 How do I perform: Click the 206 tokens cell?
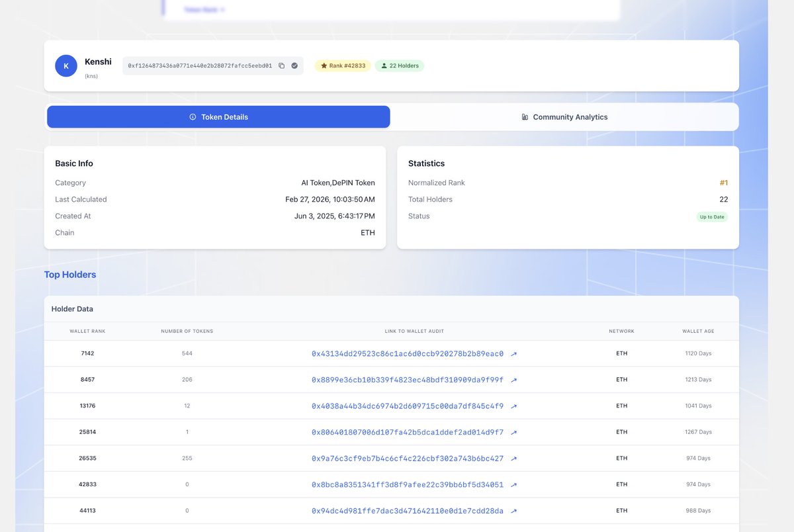187,380
